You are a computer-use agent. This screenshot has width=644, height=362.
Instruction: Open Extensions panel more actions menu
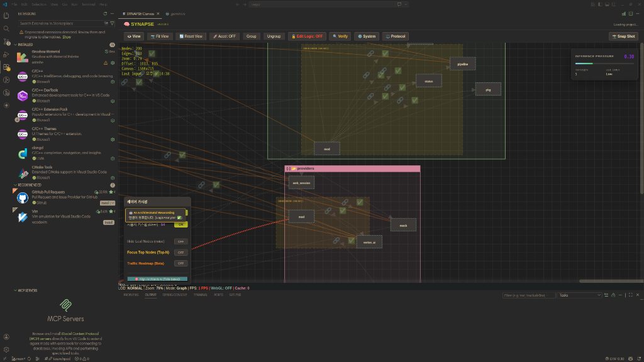tap(112, 14)
